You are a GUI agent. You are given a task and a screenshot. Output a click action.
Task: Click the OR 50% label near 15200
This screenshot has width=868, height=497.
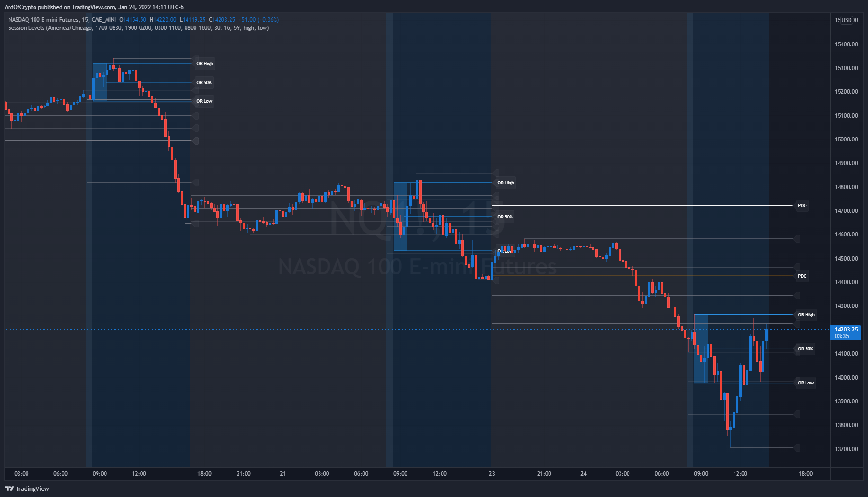click(204, 83)
